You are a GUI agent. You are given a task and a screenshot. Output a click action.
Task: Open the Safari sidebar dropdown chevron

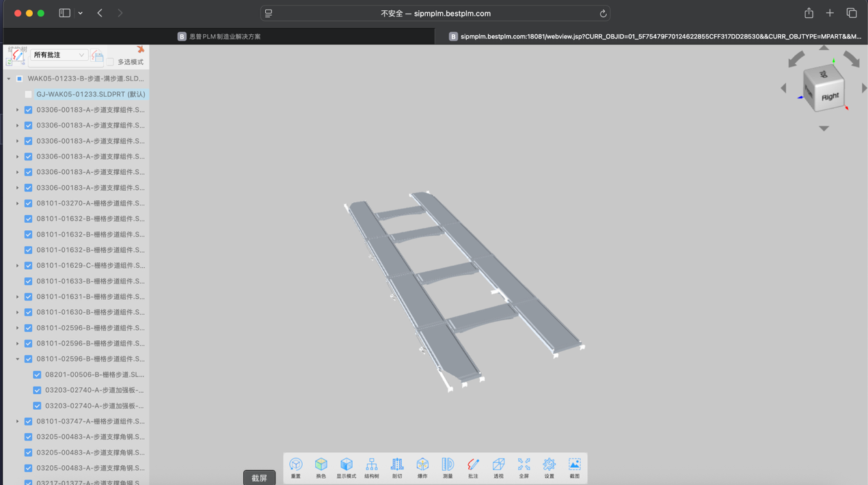pyautogui.click(x=81, y=13)
